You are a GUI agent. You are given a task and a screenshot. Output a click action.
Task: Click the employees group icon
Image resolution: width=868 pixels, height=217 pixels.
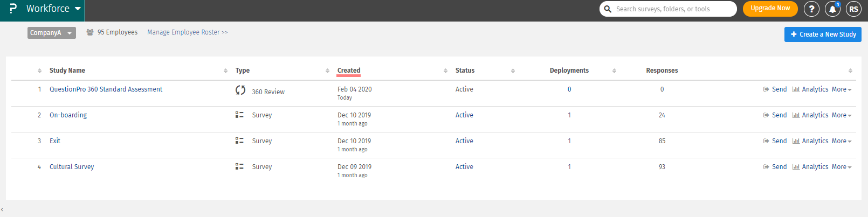point(90,32)
